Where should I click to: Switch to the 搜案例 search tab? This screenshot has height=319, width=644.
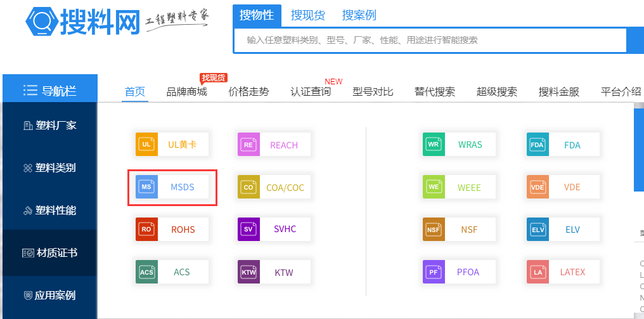pyautogui.click(x=359, y=15)
